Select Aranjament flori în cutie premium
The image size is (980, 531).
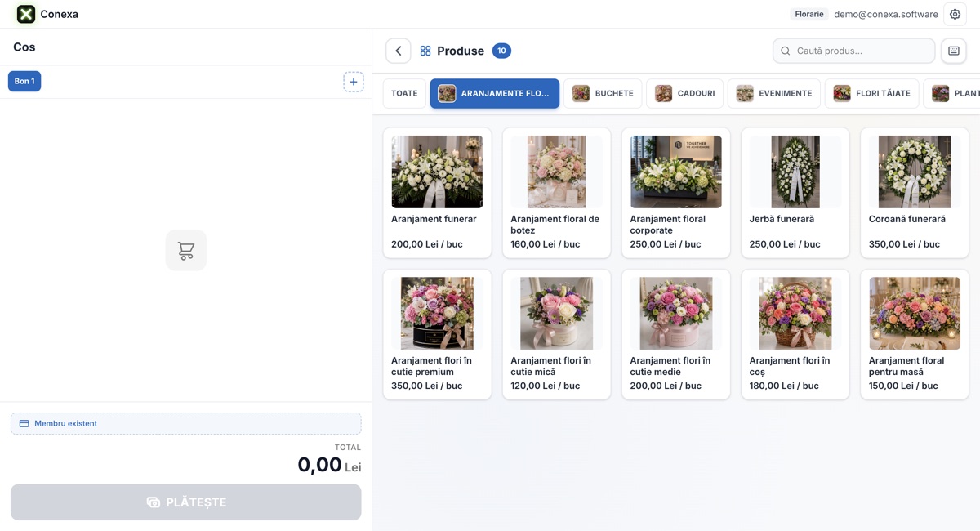(x=437, y=334)
